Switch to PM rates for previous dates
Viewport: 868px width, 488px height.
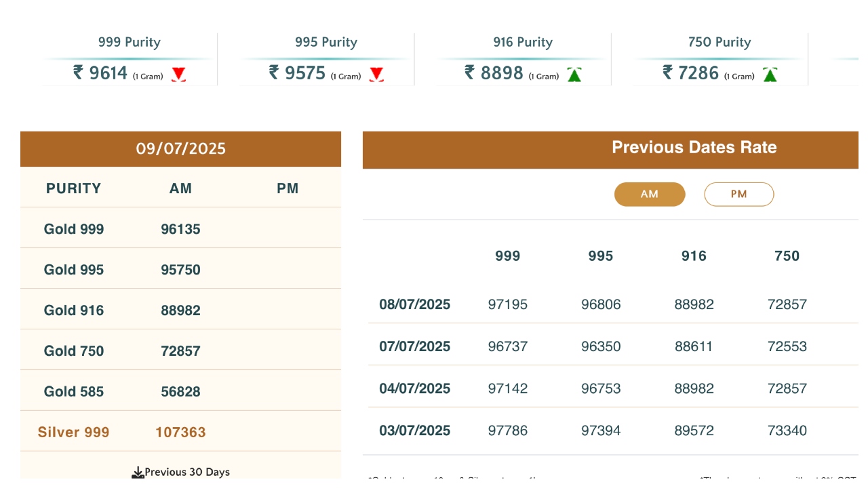(x=738, y=195)
